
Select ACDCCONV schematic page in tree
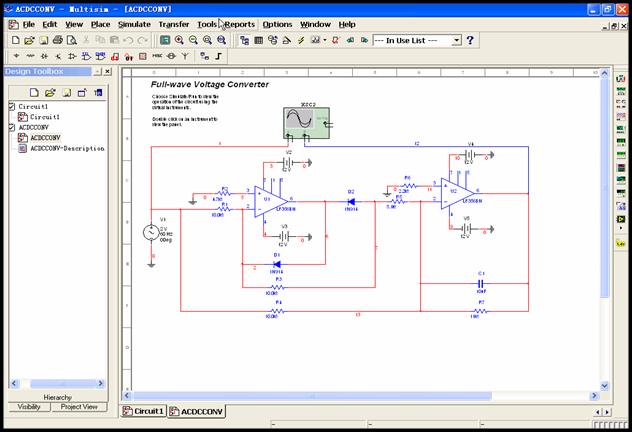pos(46,138)
